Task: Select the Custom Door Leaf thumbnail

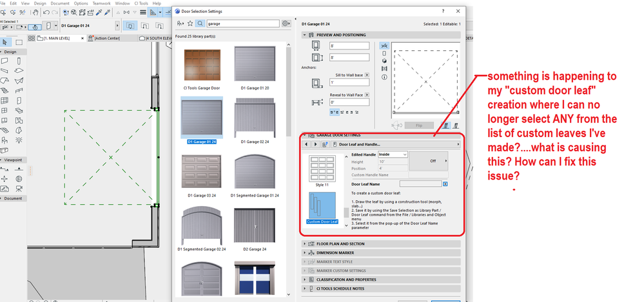Action: tap(322, 205)
